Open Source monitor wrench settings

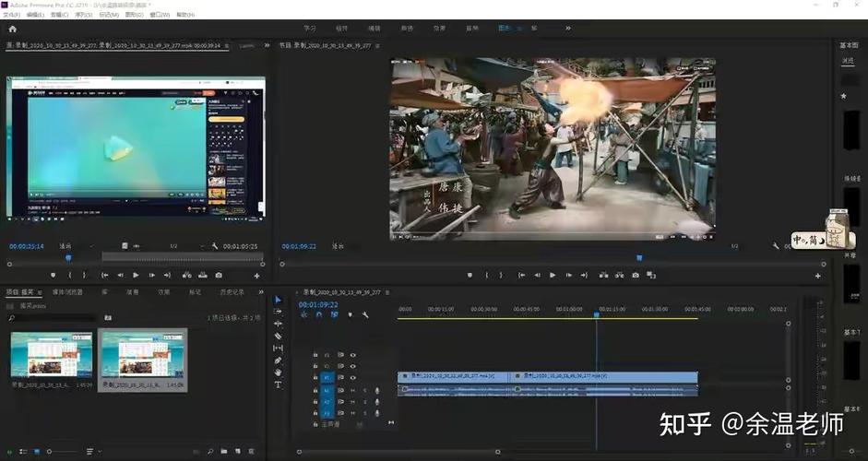215,246
